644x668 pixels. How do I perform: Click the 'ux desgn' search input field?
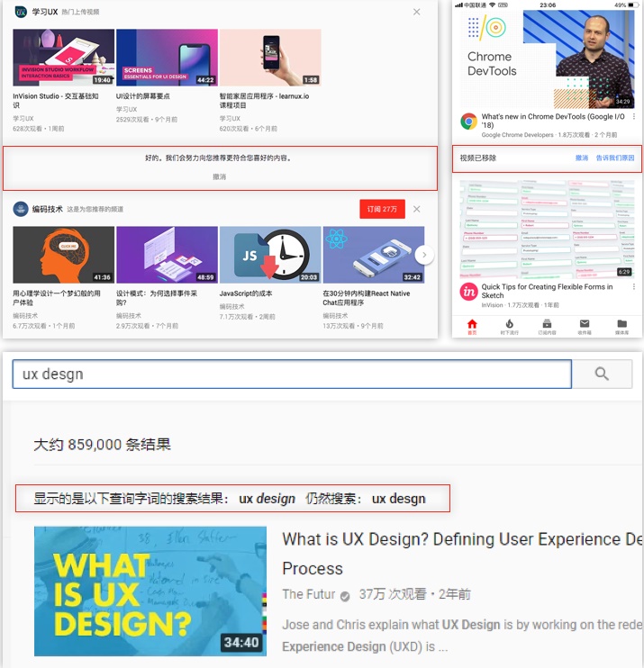[x=292, y=374]
